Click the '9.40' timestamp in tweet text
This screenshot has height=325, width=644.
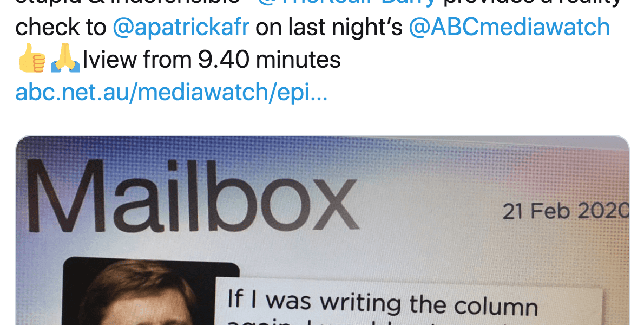[x=224, y=60]
